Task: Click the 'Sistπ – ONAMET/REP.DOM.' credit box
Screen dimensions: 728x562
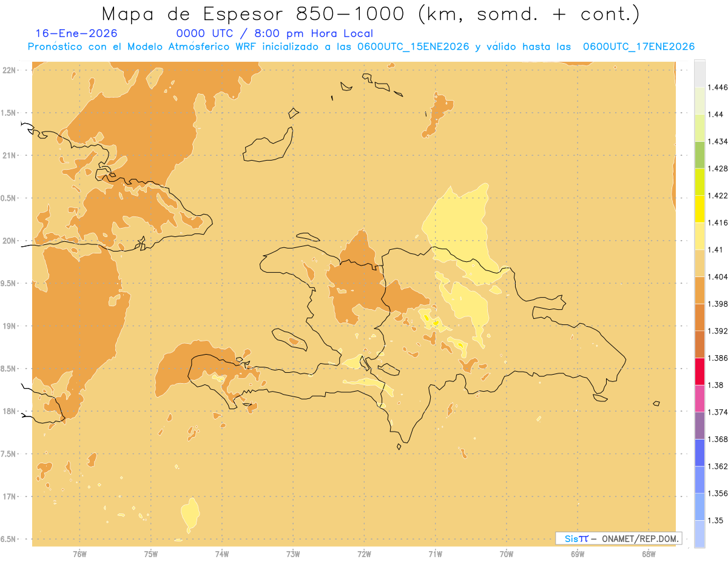Action: [x=619, y=538]
